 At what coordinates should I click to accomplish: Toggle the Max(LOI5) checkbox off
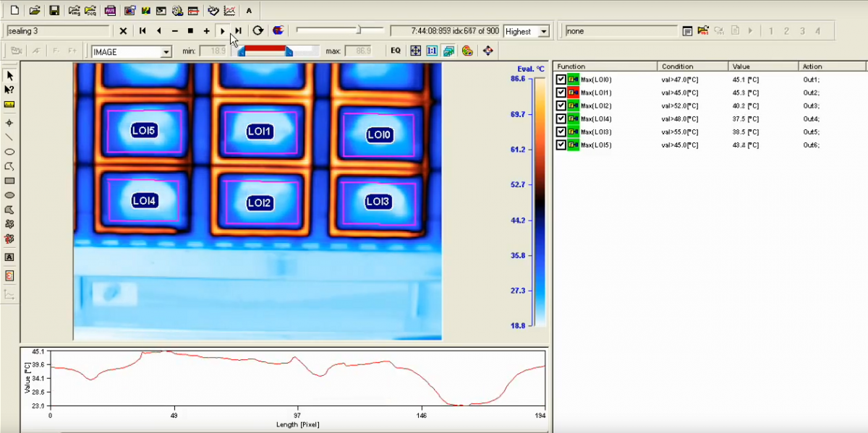561,145
